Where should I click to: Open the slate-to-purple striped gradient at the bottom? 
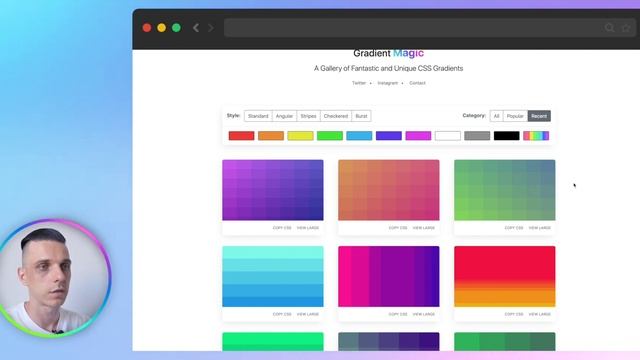point(389,342)
